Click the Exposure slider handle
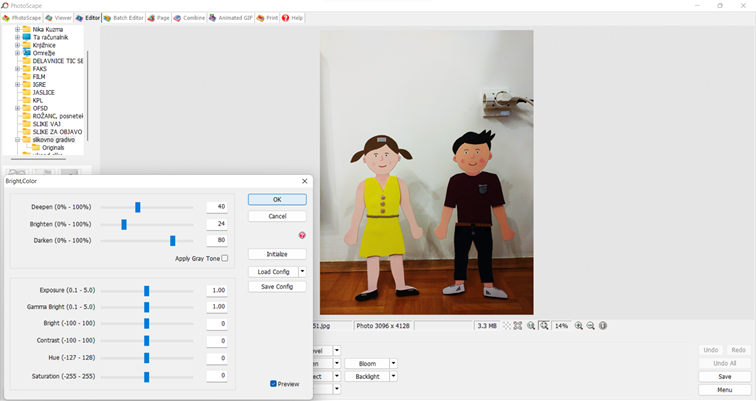This screenshot has height=401, width=756. point(147,291)
